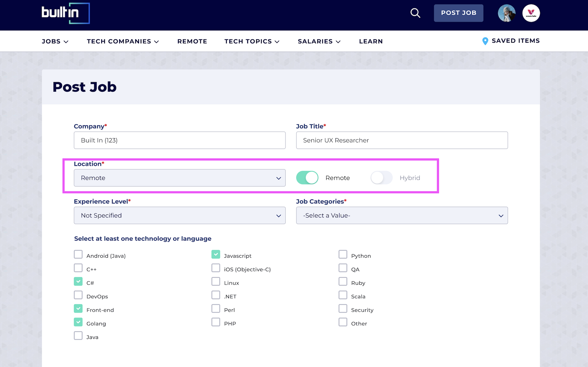Image resolution: width=588 pixels, height=367 pixels.
Task: Open the Job Categories selector
Action: coord(402,215)
